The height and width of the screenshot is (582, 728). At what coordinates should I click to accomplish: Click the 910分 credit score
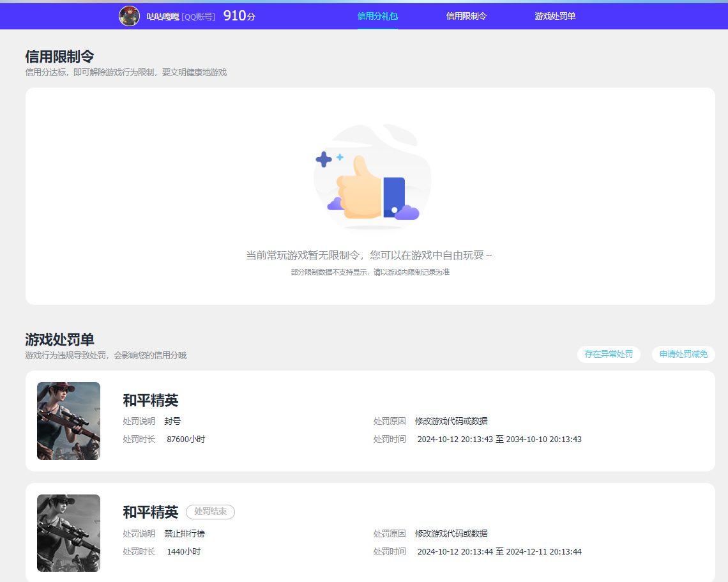coord(239,16)
